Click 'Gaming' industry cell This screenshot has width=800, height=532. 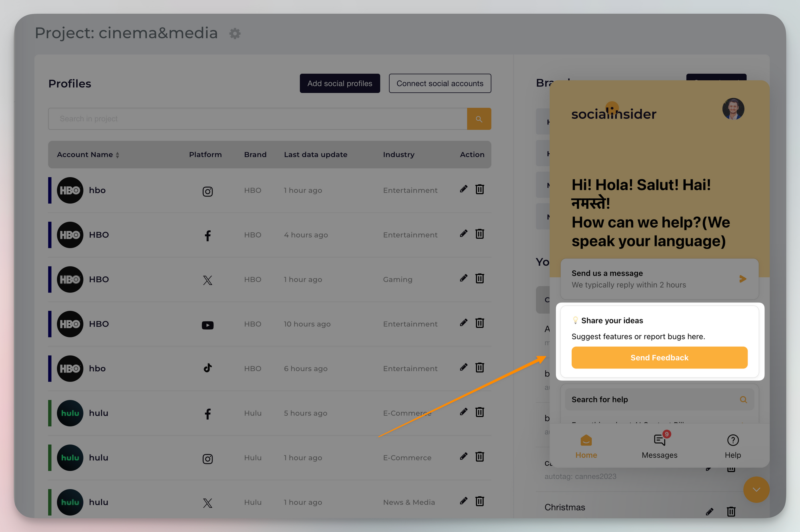pos(398,280)
